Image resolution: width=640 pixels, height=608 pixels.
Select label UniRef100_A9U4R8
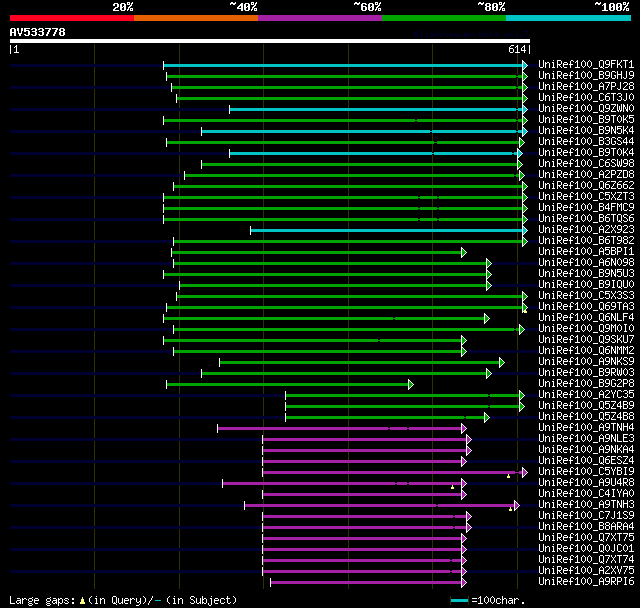(x=586, y=483)
